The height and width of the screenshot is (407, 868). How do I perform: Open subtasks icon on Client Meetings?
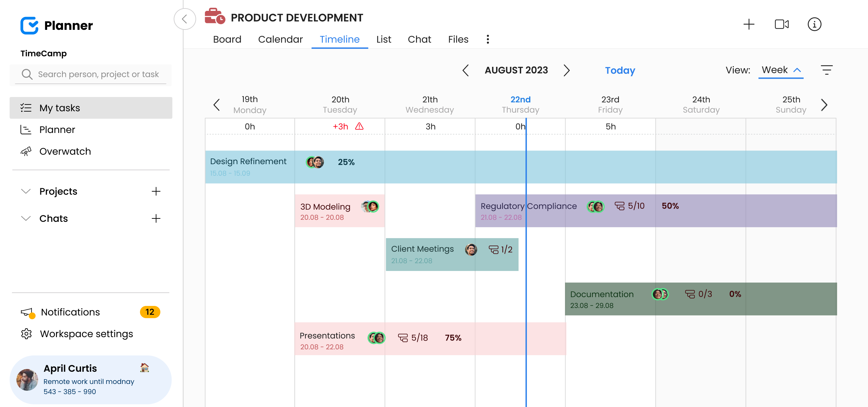(x=493, y=250)
